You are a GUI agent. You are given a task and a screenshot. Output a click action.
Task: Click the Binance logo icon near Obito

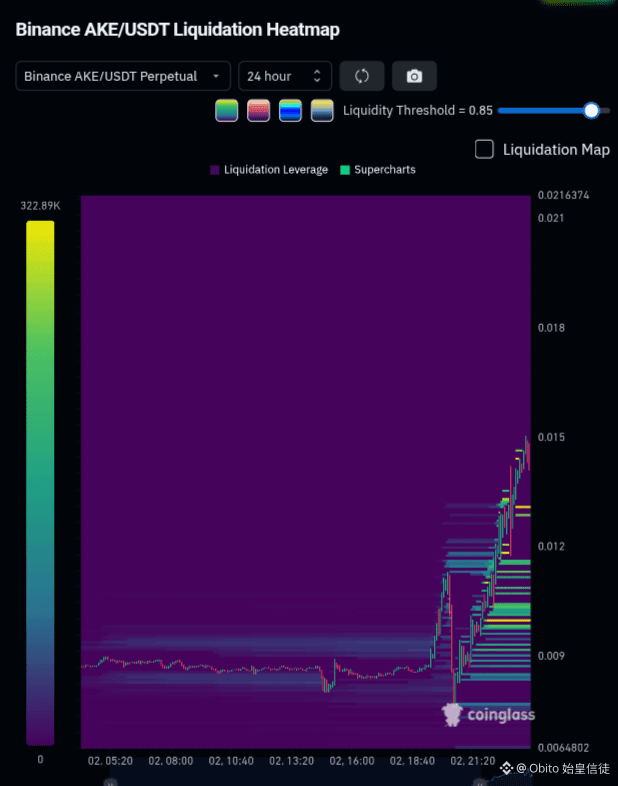506,768
